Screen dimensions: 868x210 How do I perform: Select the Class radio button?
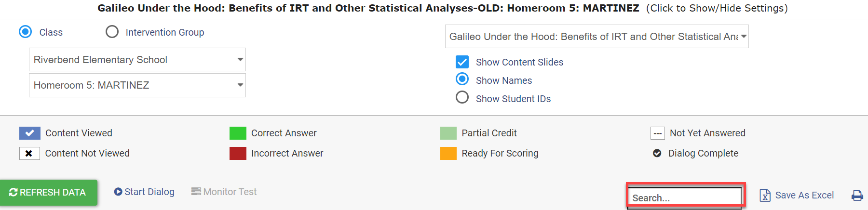pos(25,32)
